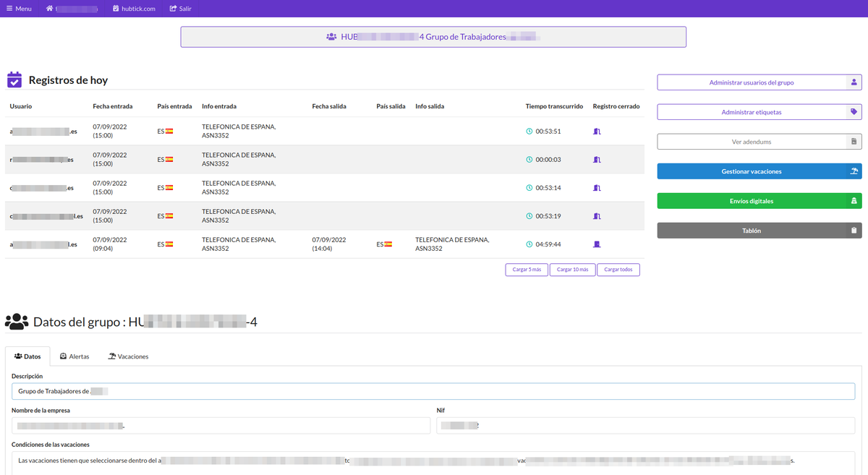This screenshot has height=475, width=868.
Task: Go to the home icon link
Action: (49, 9)
